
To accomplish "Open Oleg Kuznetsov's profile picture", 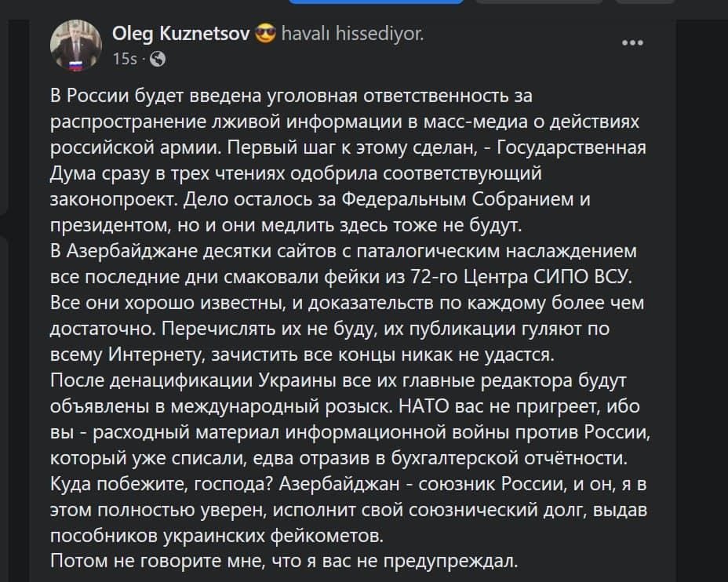I will click(75, 45).
